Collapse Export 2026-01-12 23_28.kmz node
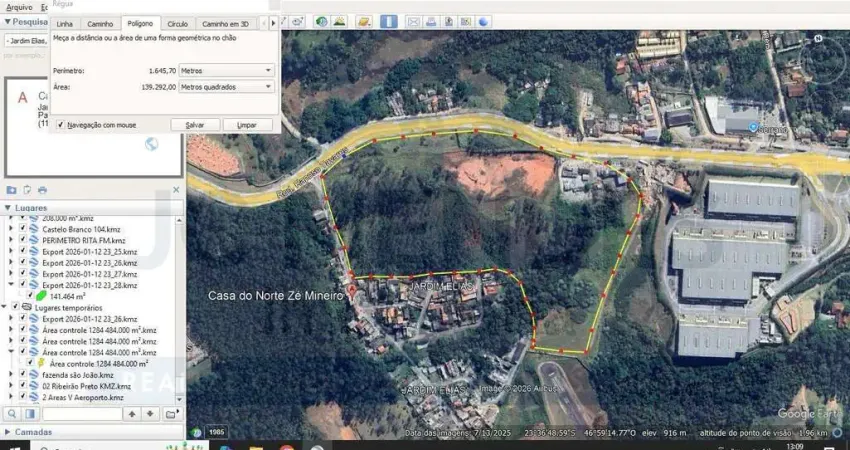The height and width of the screenshot is (450, 850). pos(11,285)
